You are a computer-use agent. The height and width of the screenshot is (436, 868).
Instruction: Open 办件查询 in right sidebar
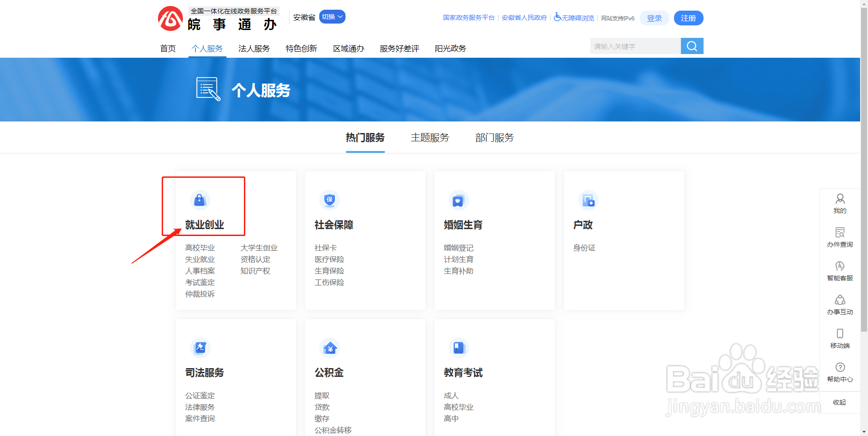click(x=840, y=237)
